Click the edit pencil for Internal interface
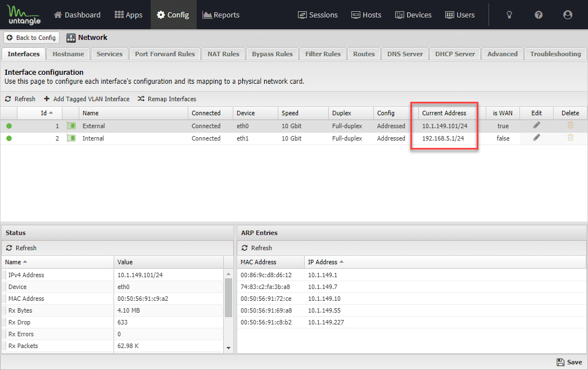 (x=537, y=138)
